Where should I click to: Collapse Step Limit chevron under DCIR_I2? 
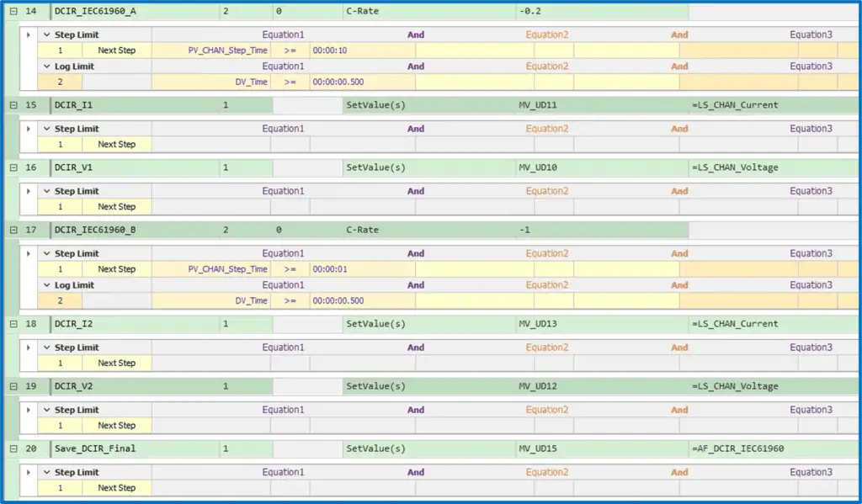pyautogui.click(x=47, y=347)
